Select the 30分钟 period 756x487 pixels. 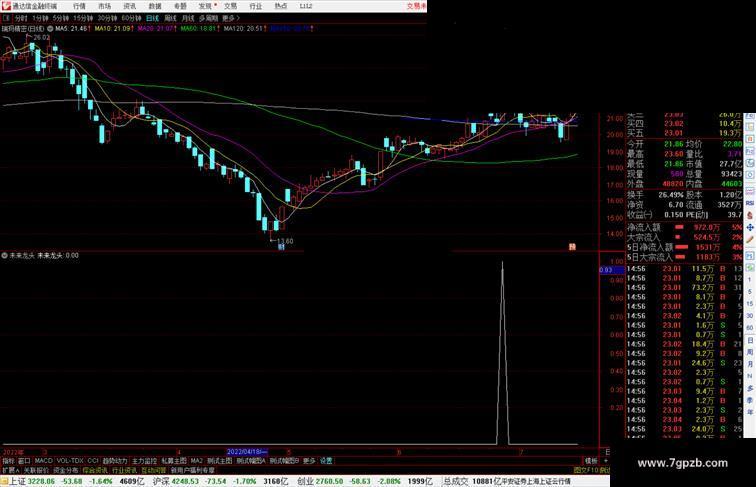point(107,18)
